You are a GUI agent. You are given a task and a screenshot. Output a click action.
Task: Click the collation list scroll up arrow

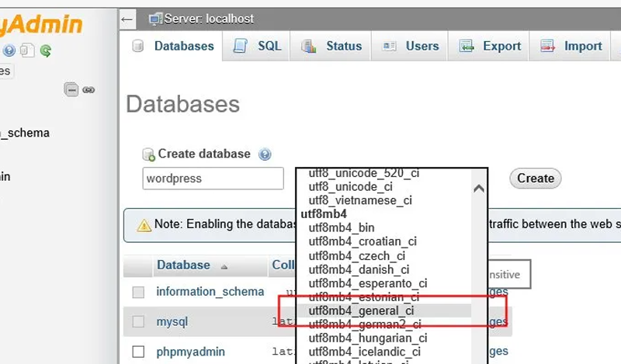coord(478,188)
